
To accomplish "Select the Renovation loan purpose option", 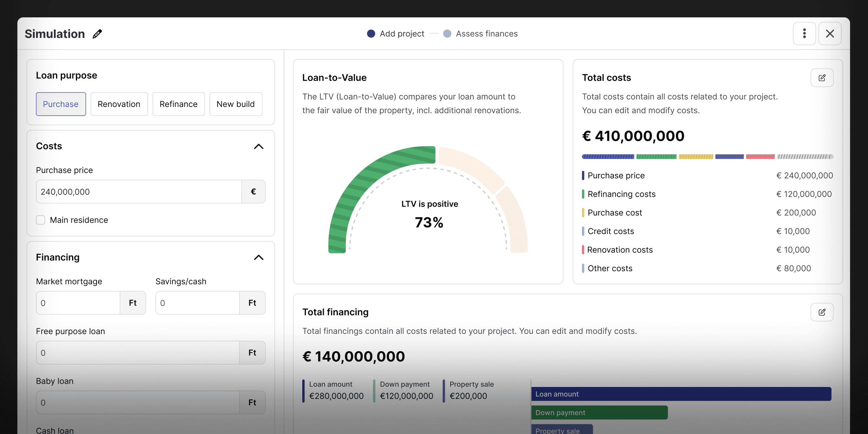I will 119,103.
